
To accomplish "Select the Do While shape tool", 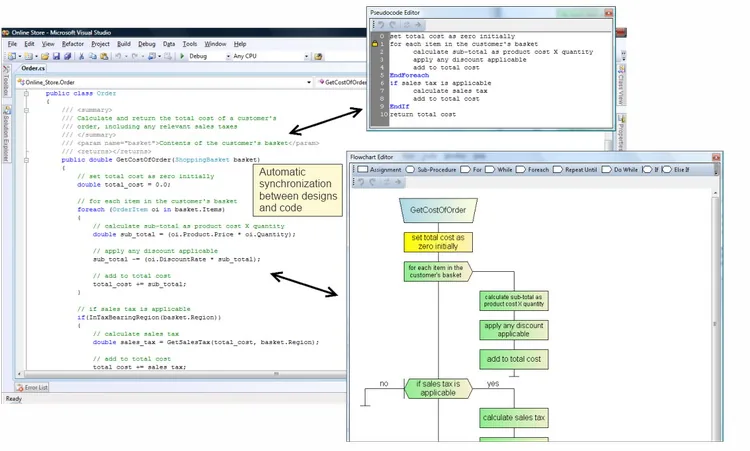I will tap(620, 170).
